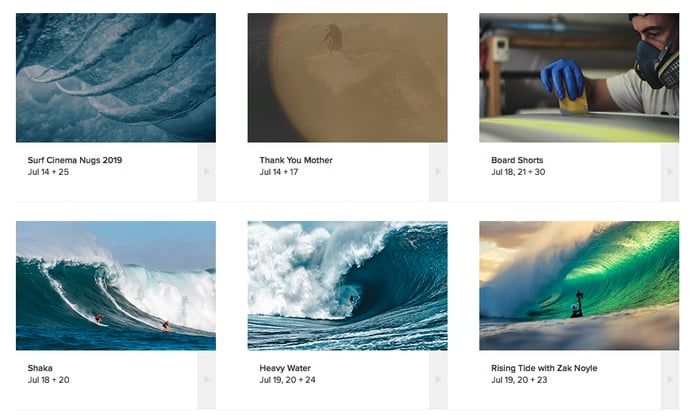Image resolution: width=700 pixels, height=420 pixels.
Task: Select the Thank You Mother title link
Action: coord(296,160)
